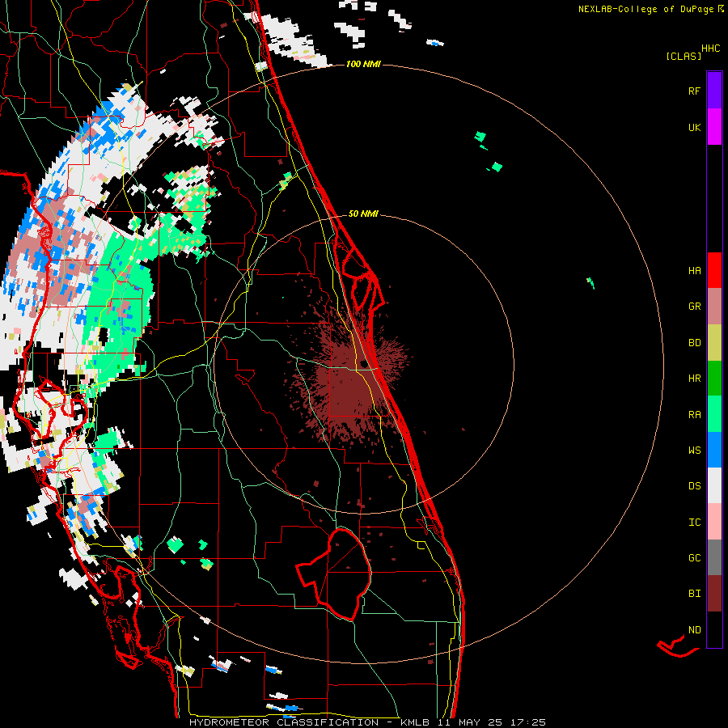Choose the DS white legend swatch
Viewport: 728px width, 728px height.
pos(714,485)
